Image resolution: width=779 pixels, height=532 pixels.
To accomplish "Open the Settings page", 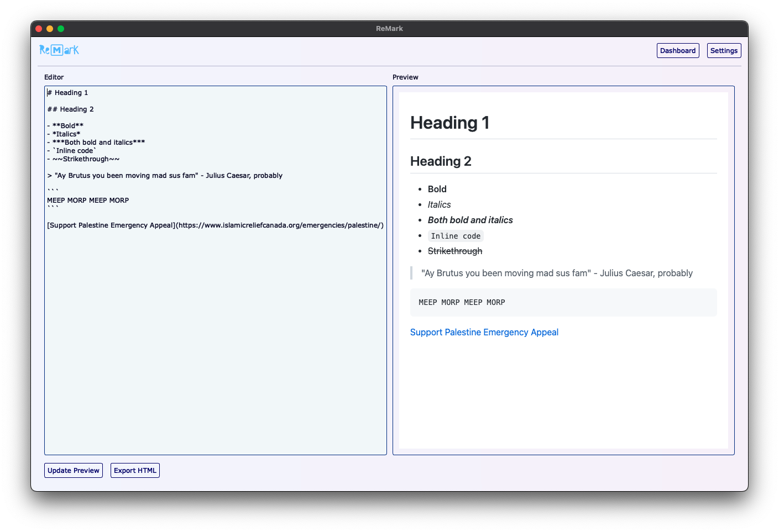I will tap(724, 51).
